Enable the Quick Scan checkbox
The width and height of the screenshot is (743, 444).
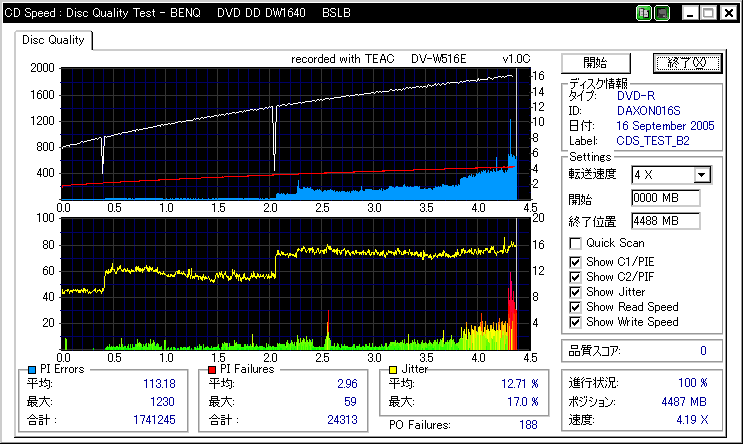(575, 244)
